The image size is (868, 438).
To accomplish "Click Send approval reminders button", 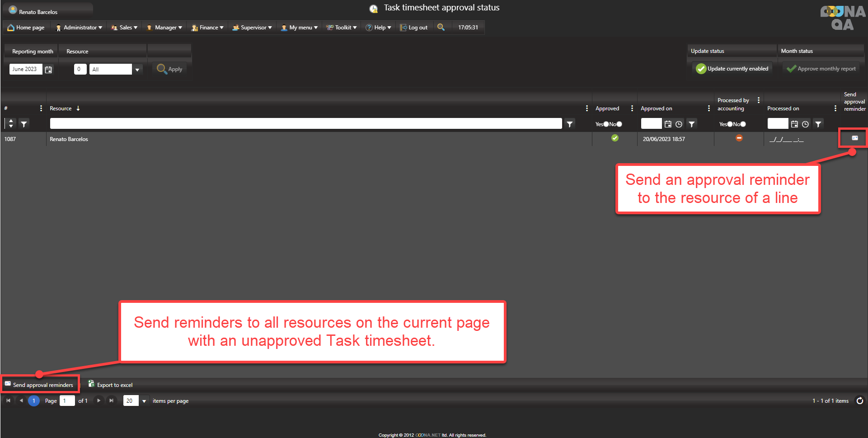I will click(39, 385).
